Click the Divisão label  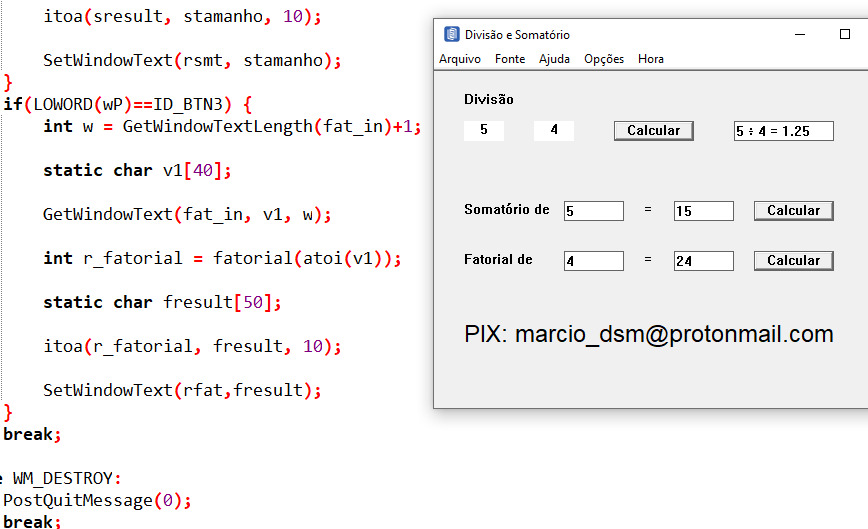489,100
